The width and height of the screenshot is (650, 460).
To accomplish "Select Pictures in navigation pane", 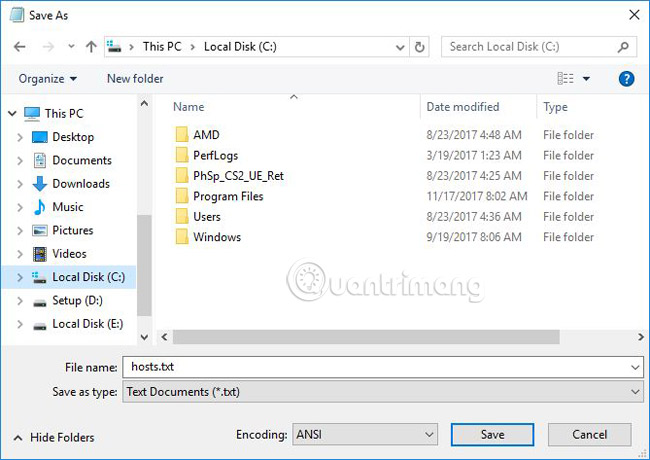I will click(x=73, y=230).
